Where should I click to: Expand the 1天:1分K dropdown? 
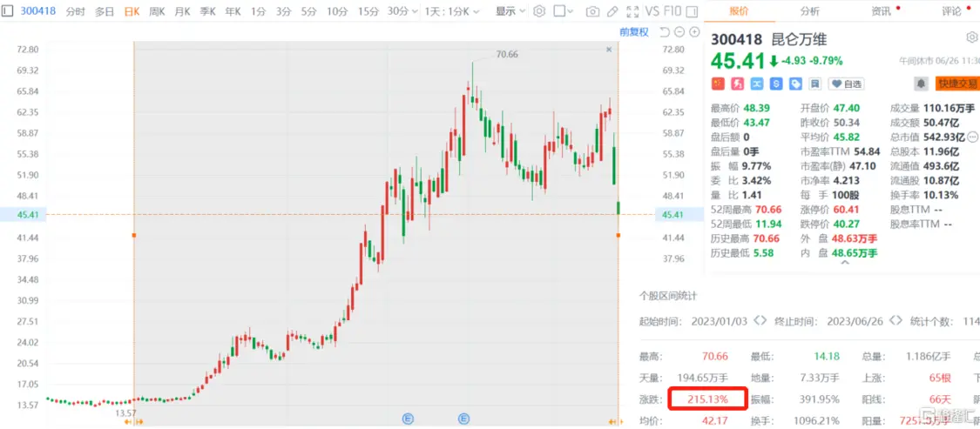click(x=456, y=12)
